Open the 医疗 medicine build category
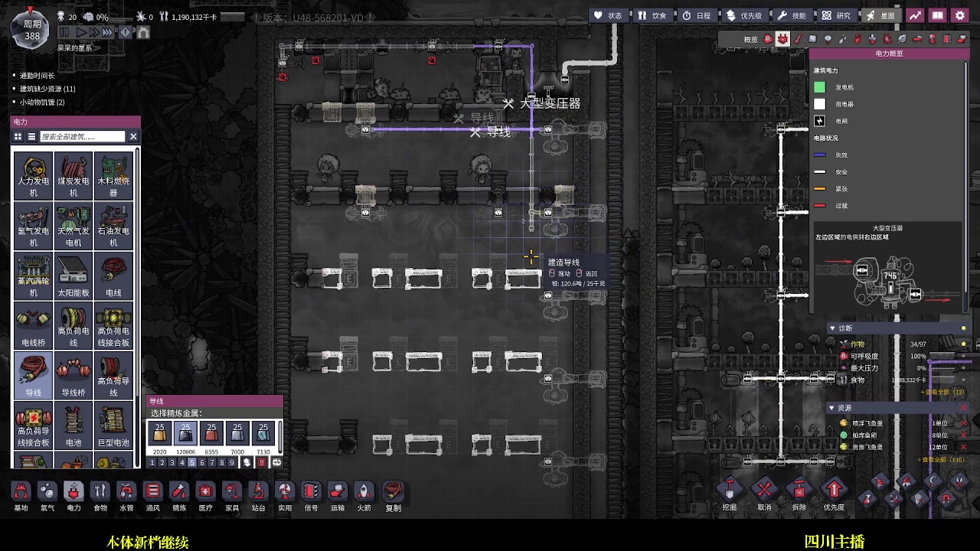The image size is (980, 551). pos(205,496)
